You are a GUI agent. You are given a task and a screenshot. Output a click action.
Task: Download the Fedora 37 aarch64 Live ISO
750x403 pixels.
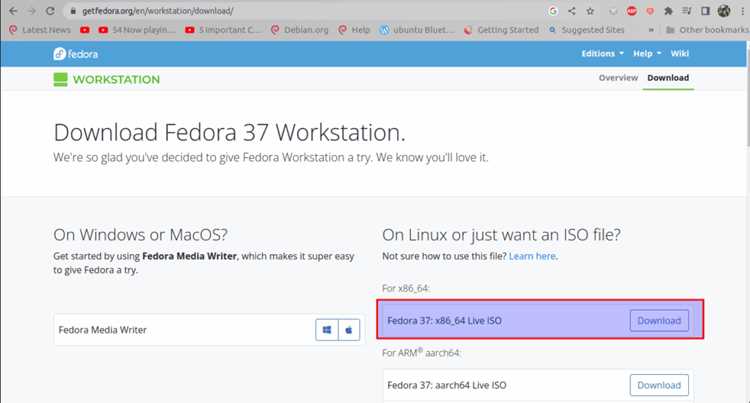(659, 385)
